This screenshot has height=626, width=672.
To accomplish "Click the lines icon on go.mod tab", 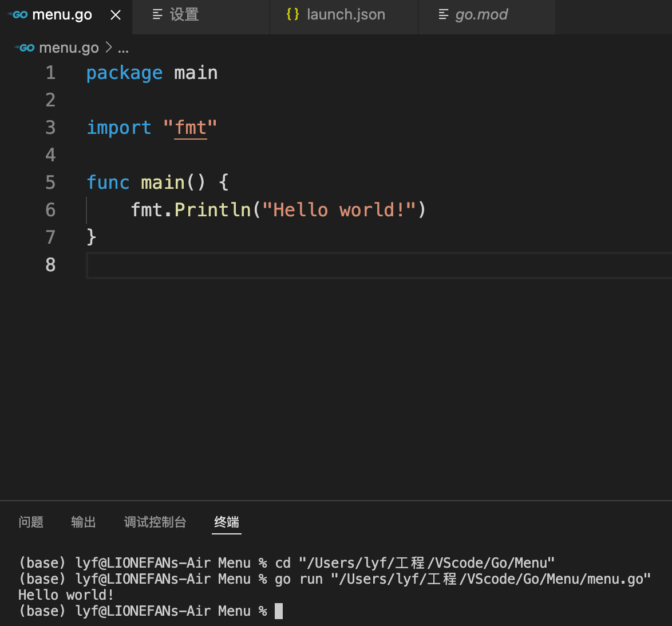I will point(444,14).
